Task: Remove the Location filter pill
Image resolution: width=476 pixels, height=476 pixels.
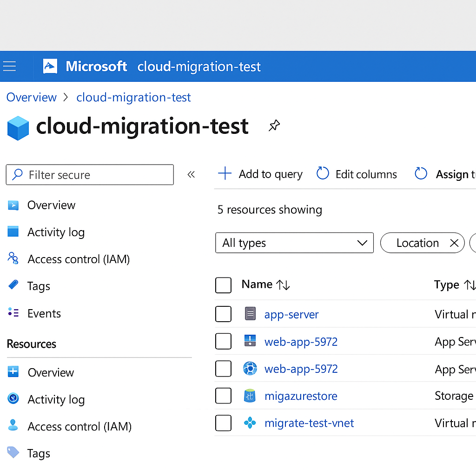Action: coord(454,243)
